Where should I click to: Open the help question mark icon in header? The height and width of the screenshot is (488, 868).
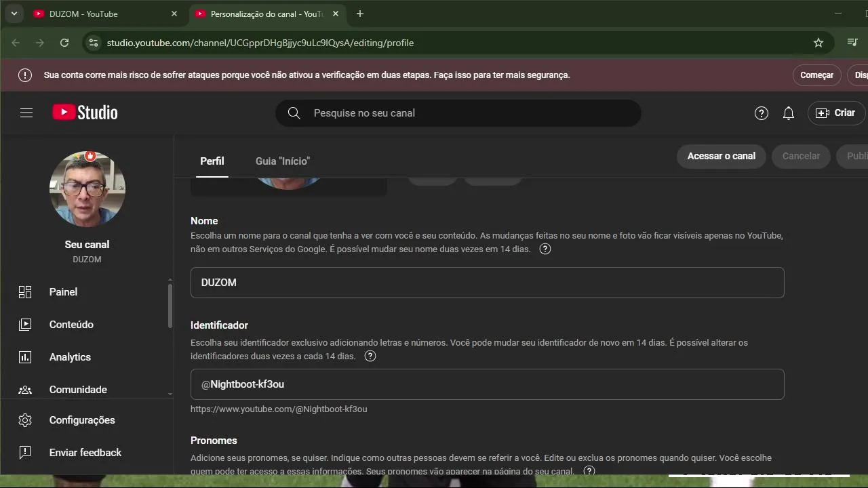762,113
